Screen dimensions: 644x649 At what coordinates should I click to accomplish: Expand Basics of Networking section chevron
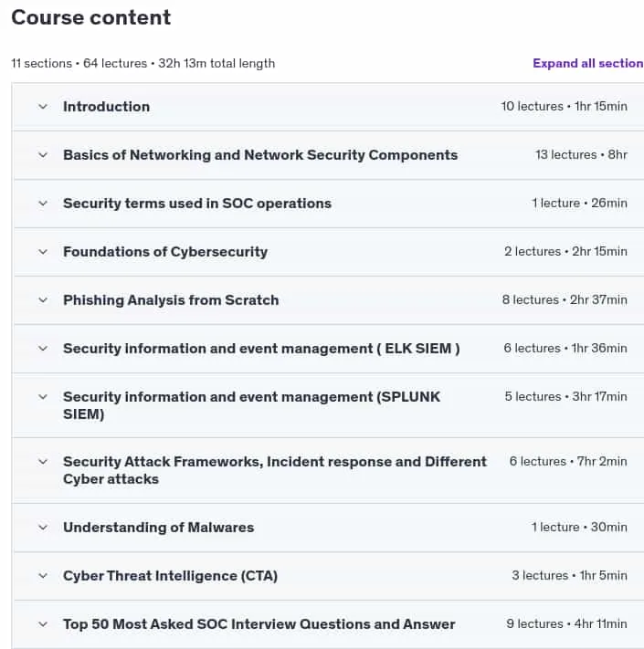click(43, 155)
